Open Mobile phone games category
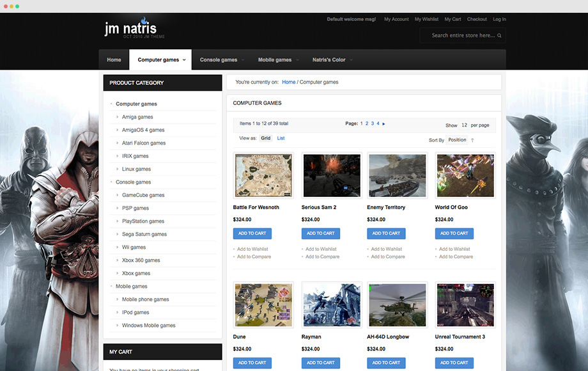The image size is (588, 371). (146, 300)
